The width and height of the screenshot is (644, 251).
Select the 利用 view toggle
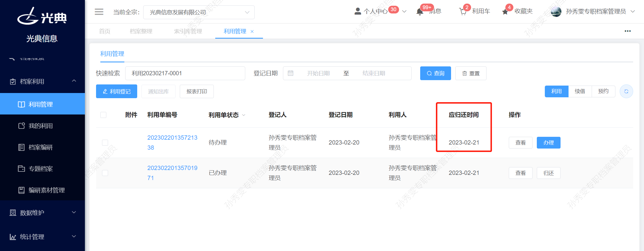[x=557, y=91]
